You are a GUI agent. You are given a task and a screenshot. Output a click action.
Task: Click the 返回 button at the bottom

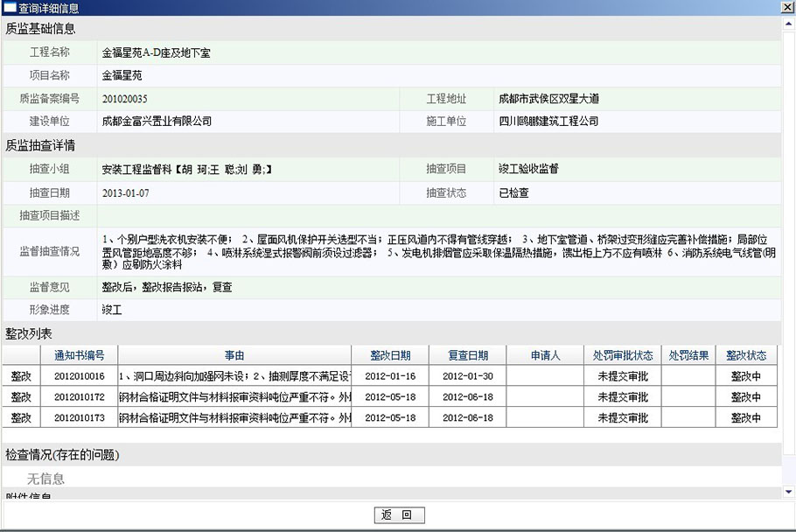pos(398,515)
